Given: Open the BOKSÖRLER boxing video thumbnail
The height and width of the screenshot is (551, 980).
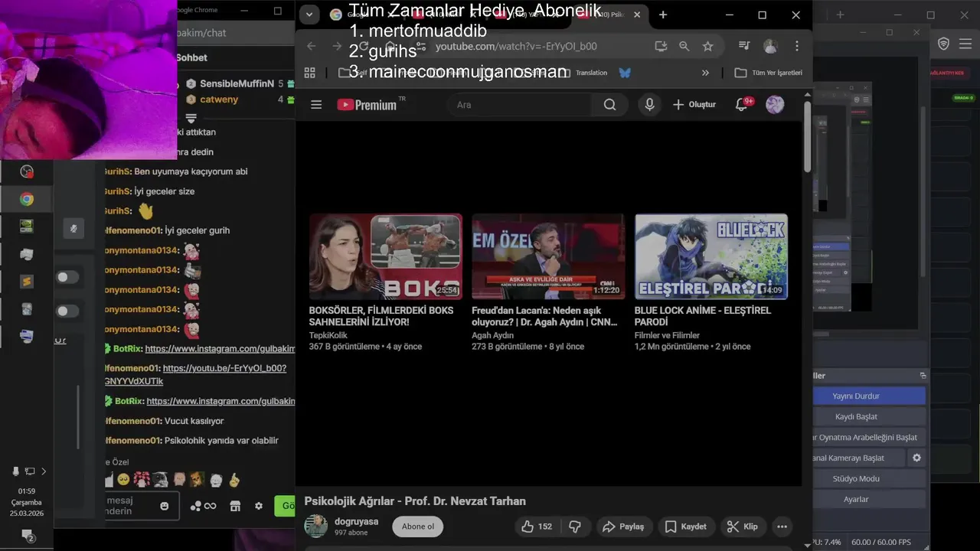Looking at the screenshot, I should coord(385,256).
